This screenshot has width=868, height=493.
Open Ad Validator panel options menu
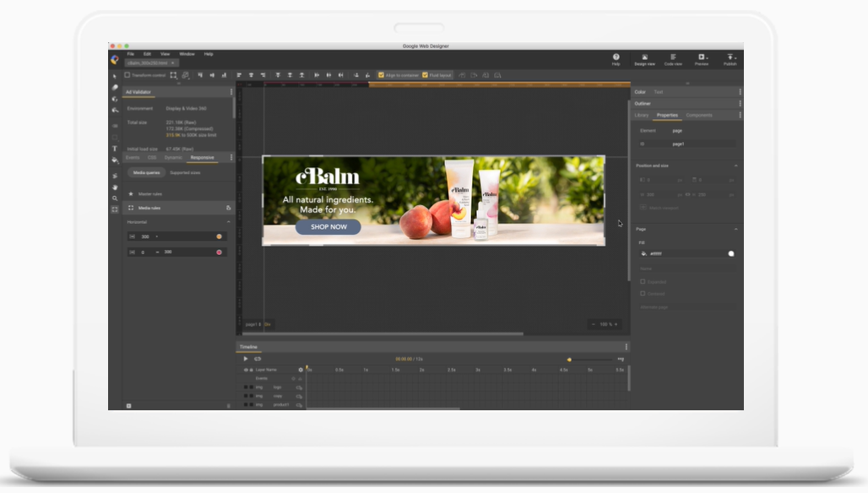(x=231, y=92)
